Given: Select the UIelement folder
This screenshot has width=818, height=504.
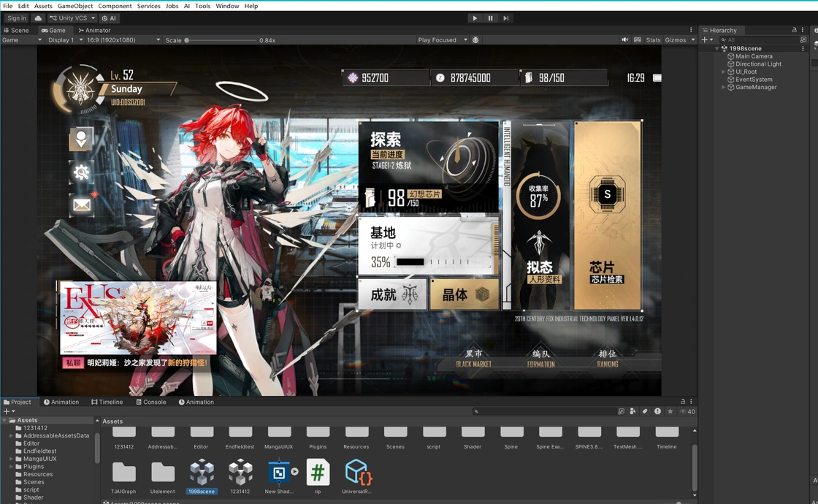Looking at the screenshot, I should coord(163,476).
